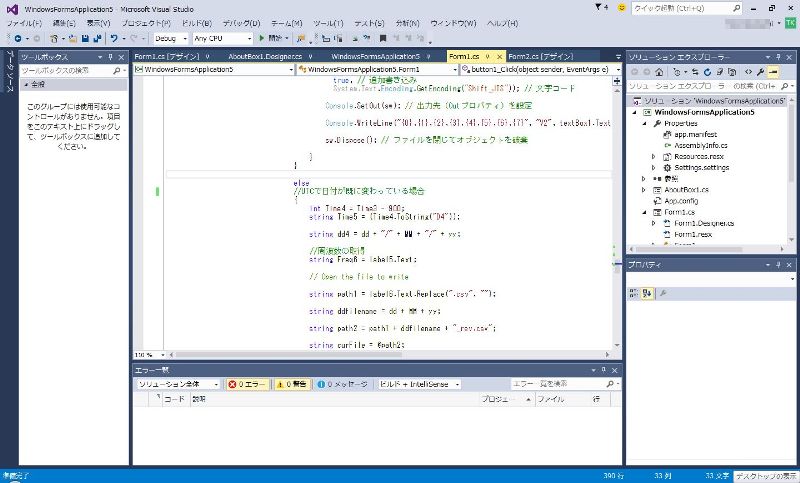Collapse the Form1.cs tree node
800x483 pixels.
point(644,212)
